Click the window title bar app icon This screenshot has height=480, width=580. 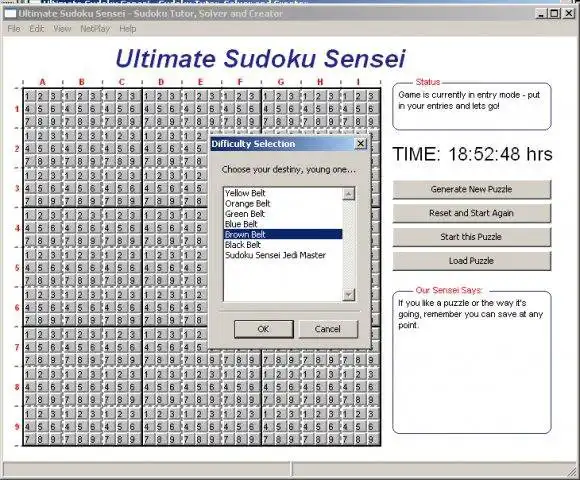(10, 14)
